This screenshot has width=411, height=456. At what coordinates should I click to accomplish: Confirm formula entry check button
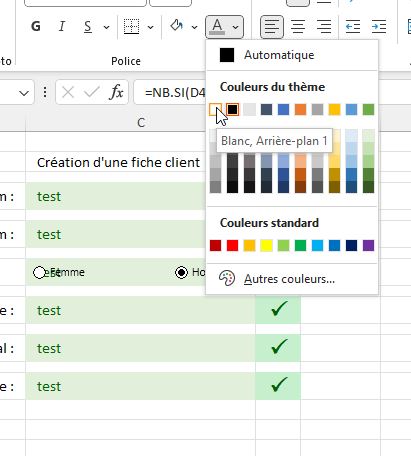(x=92, y=92)
